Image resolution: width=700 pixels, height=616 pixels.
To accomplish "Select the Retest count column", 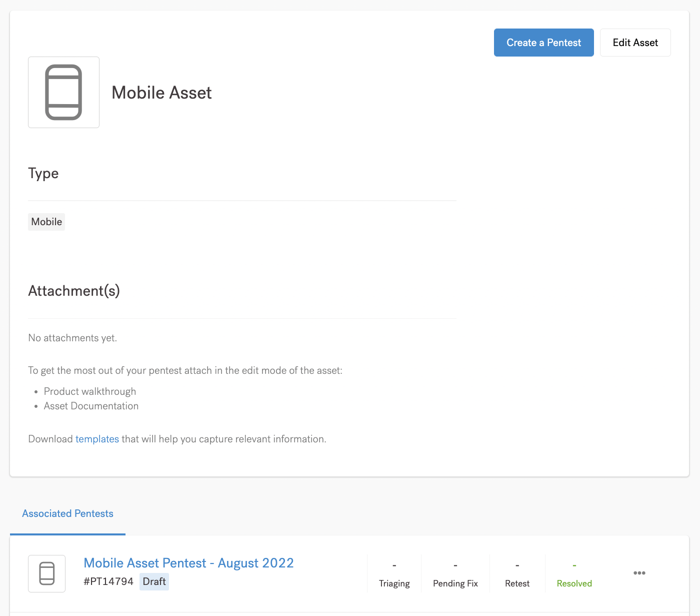I will point(517,574).
